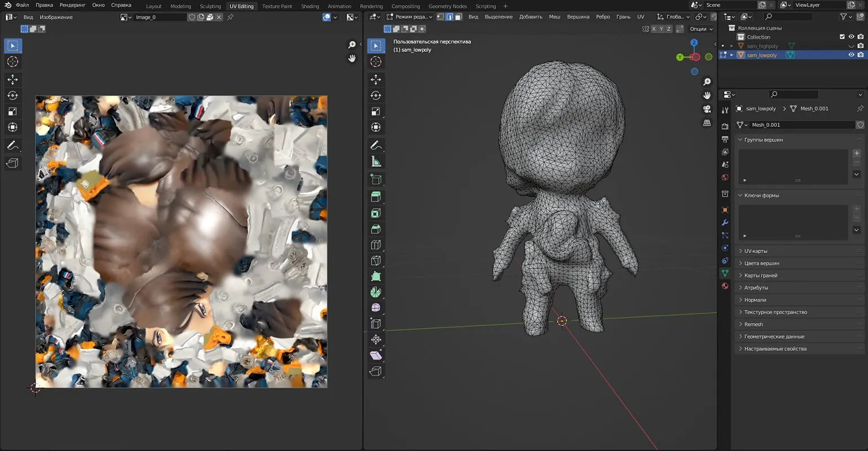Expand sam_highpoly in the outliner
The height and width of the screenshot is (451, 868).
[732, 46]
